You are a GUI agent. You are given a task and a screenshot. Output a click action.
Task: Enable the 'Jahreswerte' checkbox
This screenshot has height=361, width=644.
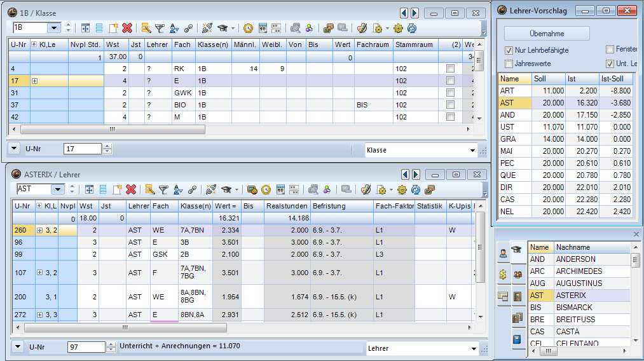pyautogui.click(x=509, y=64)
